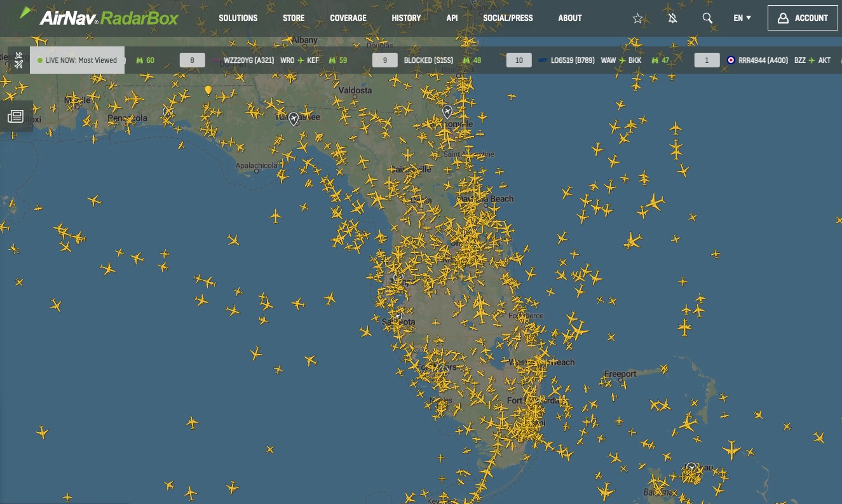Open the API link
Screen dimensions: 842x504
pyautogui.click(x=452, y=18)
